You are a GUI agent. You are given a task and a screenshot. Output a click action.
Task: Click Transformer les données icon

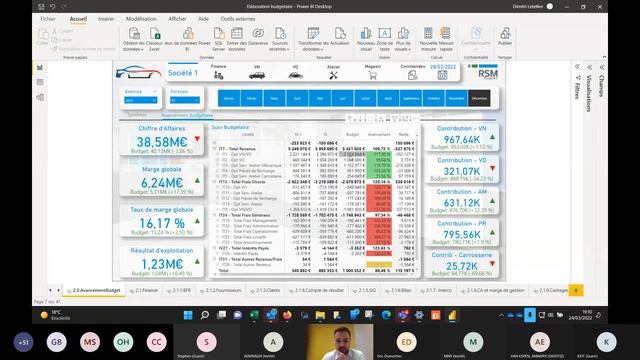[313, 34]
